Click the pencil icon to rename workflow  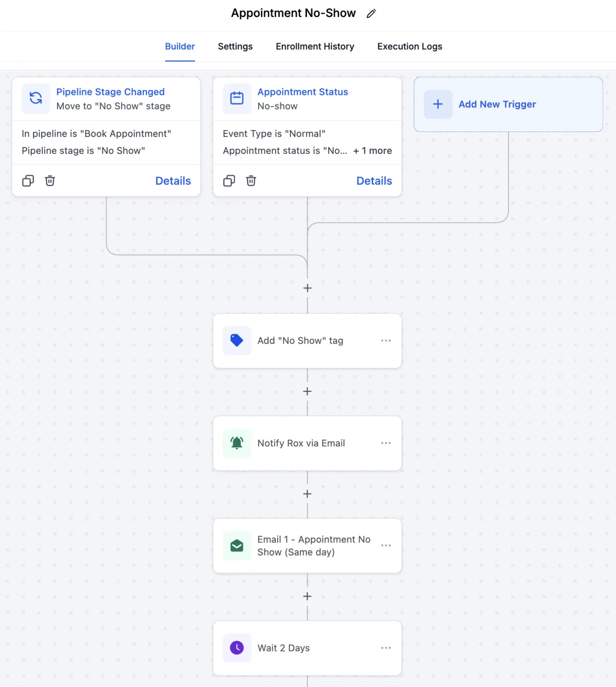(371, 14)
